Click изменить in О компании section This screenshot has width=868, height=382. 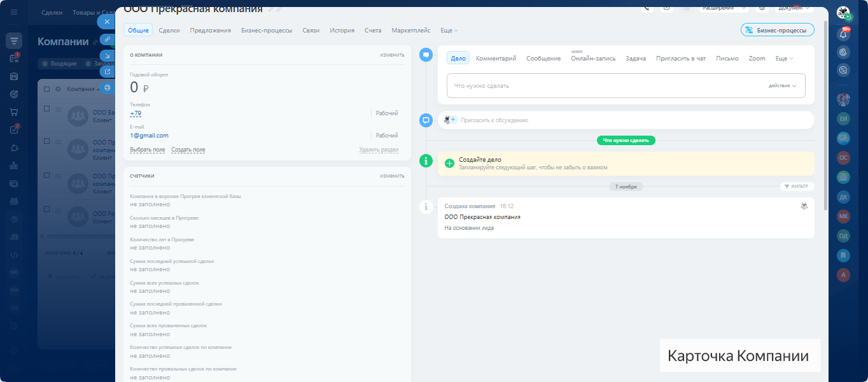click(392, 55)
